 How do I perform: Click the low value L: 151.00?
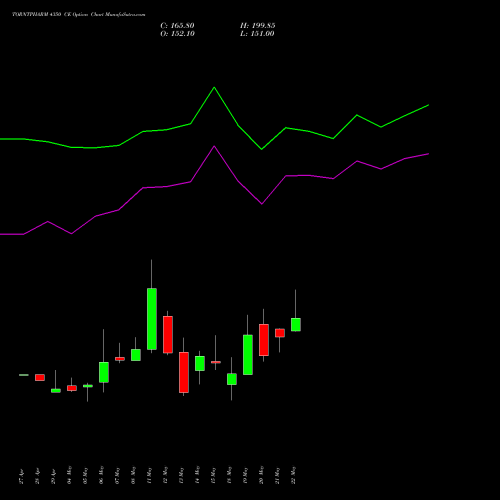257,34
